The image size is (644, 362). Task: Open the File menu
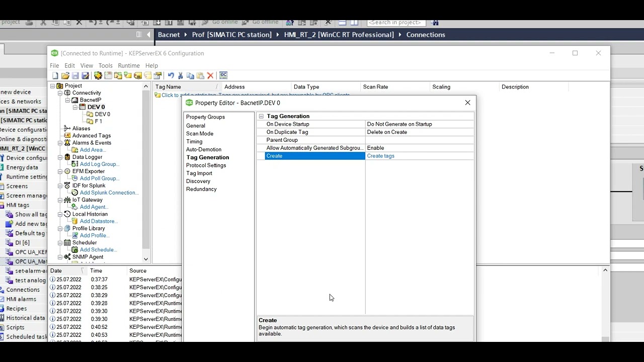[x=54, y=66]
